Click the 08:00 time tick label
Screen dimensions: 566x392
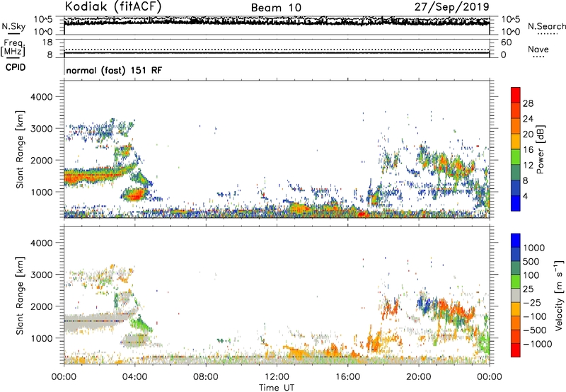point(205,377)
